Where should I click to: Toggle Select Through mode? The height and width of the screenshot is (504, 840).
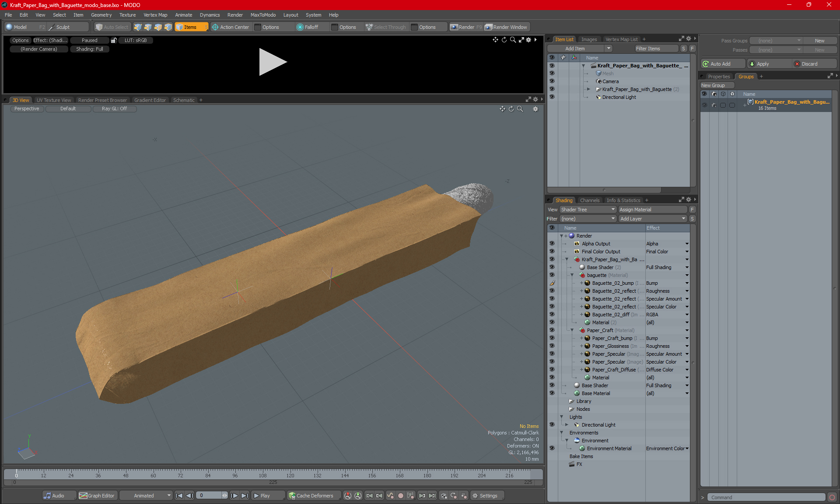pyautogui.click(x=386, y=27)
